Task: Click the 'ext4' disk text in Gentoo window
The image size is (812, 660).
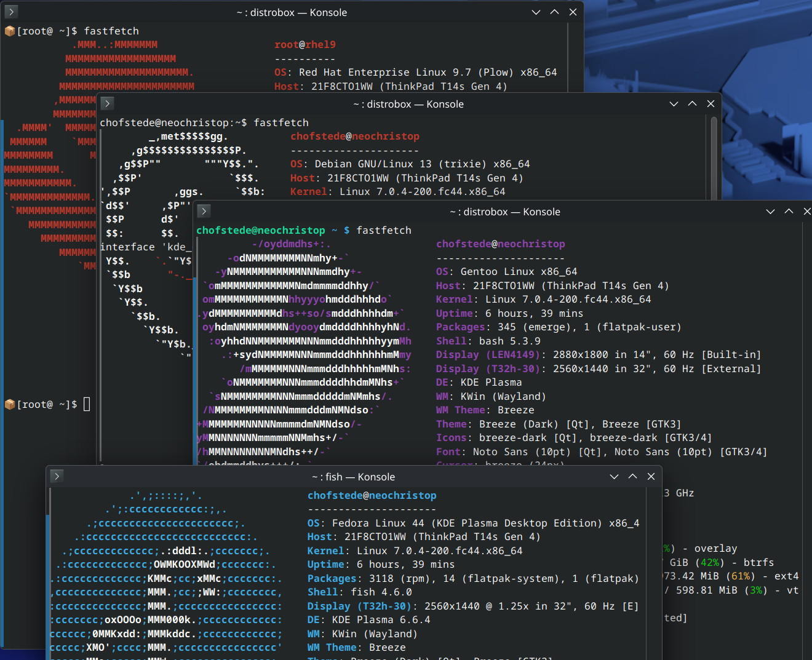Action: point(787,576)
